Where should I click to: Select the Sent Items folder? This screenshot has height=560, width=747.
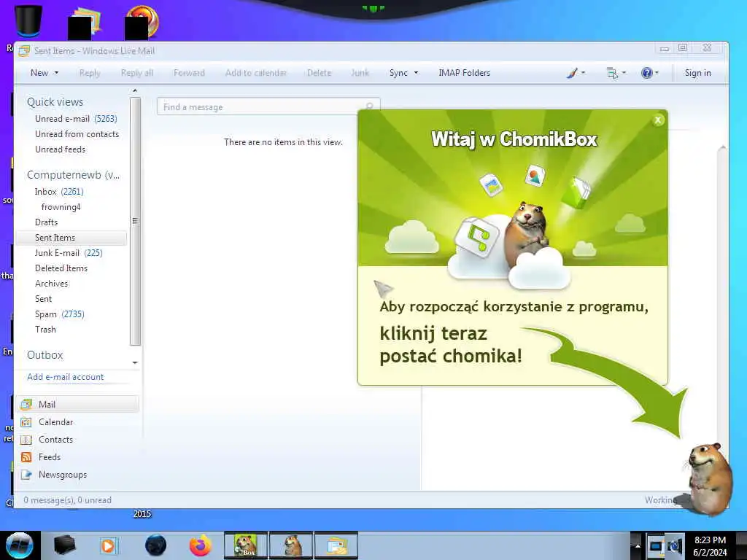[71, 238]
